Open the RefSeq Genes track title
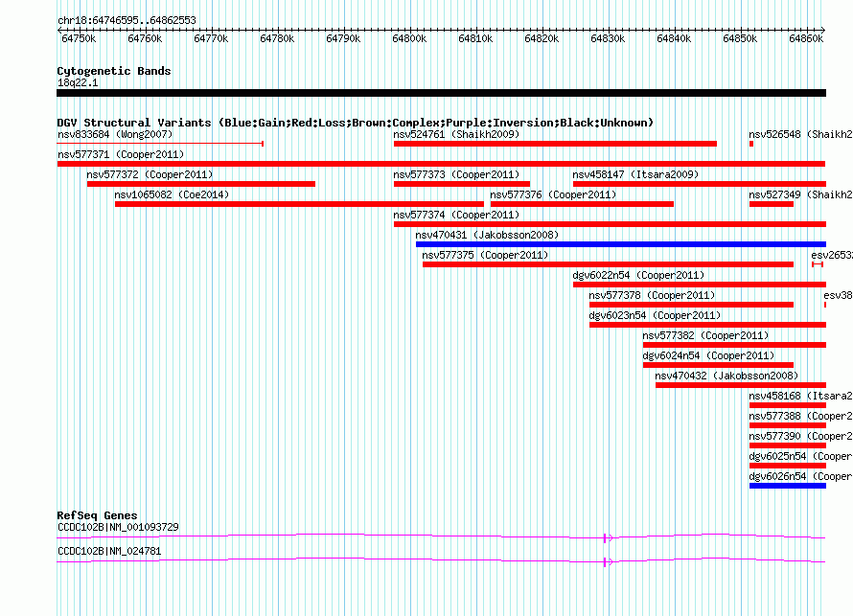 click(x=97, y=515)
